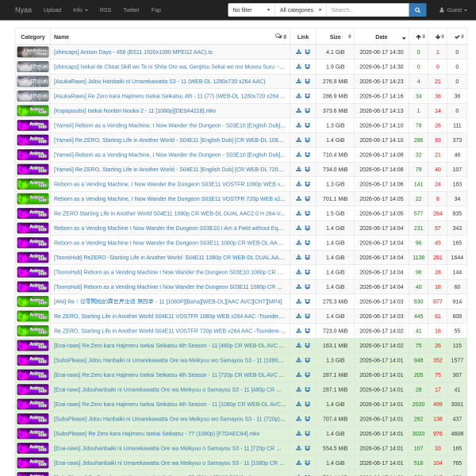Download torrent for Kopajasubs Isekai Nonbiri Nouka 2

(299, 110)
